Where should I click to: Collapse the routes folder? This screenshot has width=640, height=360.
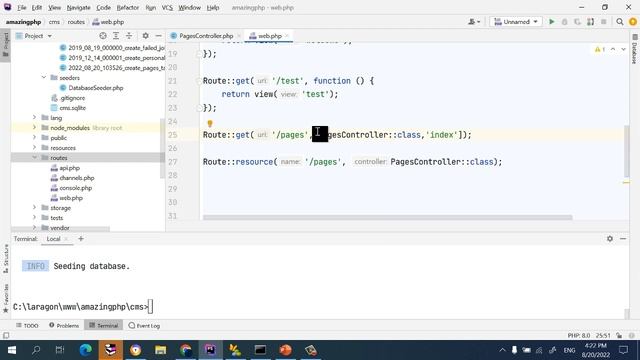tap(34, 158)
